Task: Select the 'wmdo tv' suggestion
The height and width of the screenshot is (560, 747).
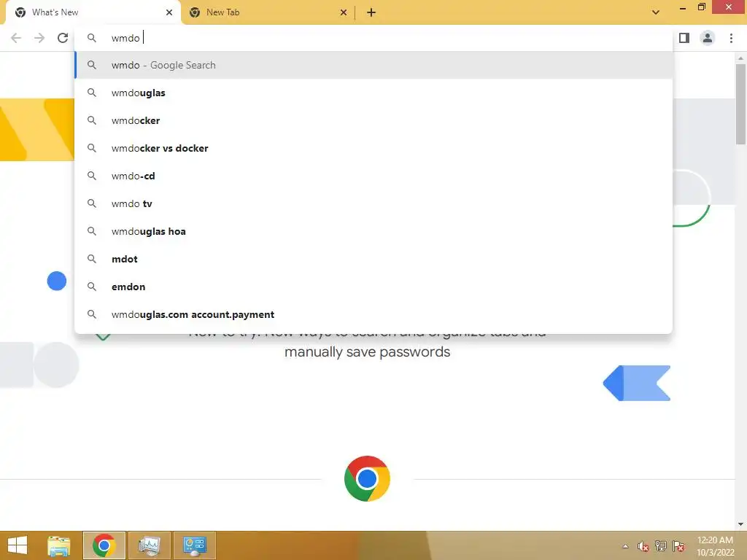Action: click(374, 203)
